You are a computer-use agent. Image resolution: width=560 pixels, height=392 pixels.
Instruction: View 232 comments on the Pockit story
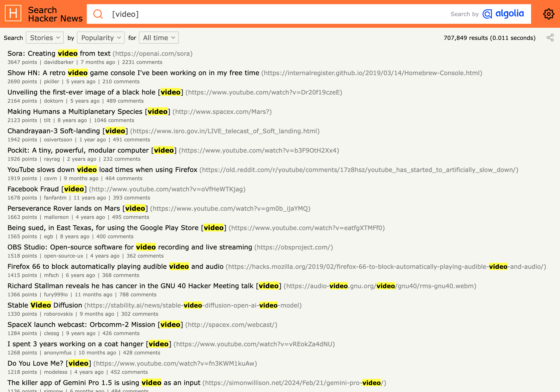[x=122, y=159]
